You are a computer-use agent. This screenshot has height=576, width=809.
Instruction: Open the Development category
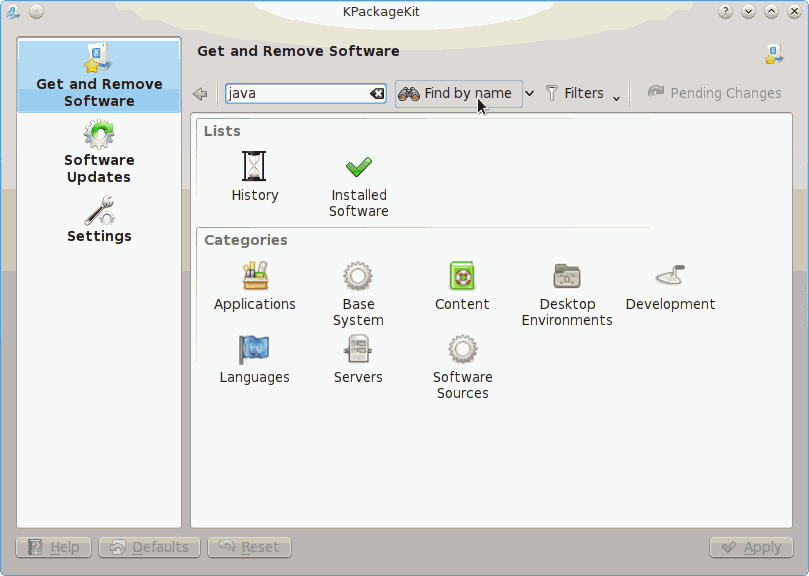click(x=670, y=286)
